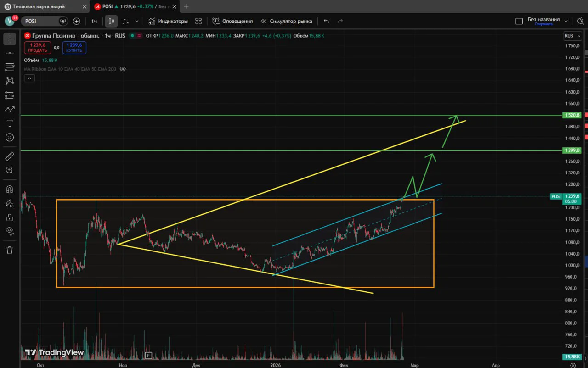Select the ruler measure tool
The width and height of the screenshot is (588, 368).
[10, 156]
